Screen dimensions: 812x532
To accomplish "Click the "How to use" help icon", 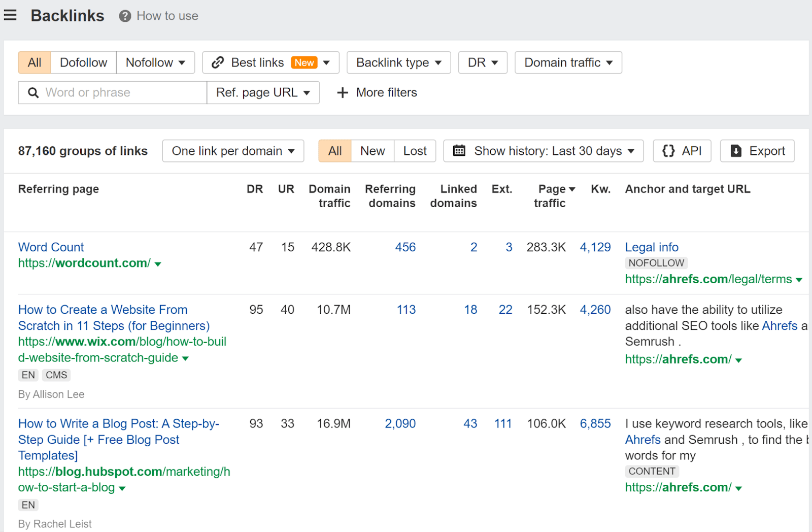I will pyautogui.click(x=124, y=16).
